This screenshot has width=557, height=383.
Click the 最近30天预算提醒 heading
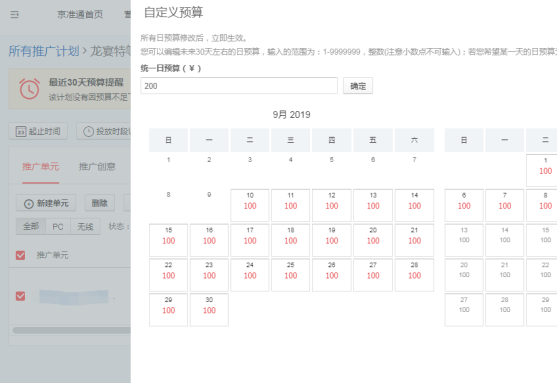(86, 82)
